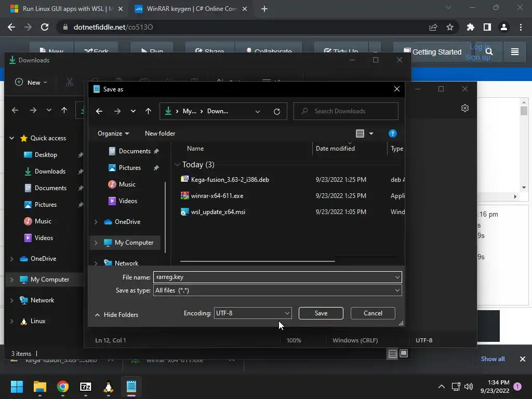
Task: Expand OneDrive in Save as dialog sidebar
Action: coord(96,222)
